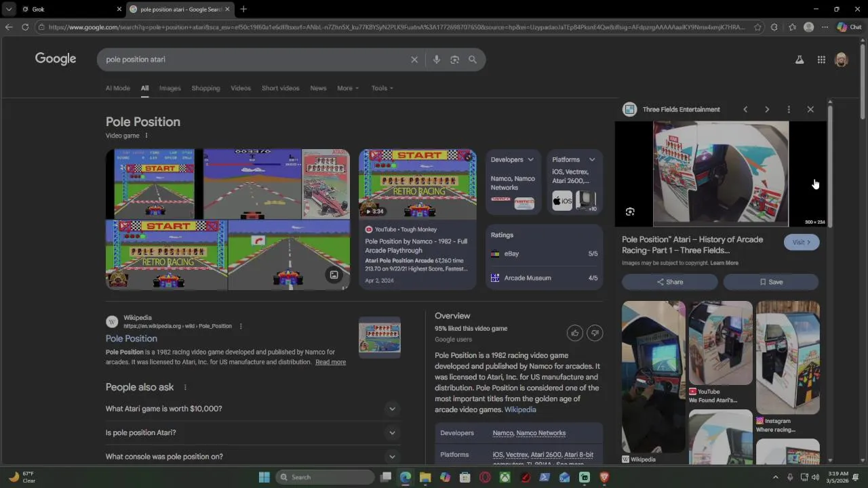The height and width of the screenshot is (488, 868).
Task: Click the magnifier search submit icon
Action: click(x=473, y=60)
